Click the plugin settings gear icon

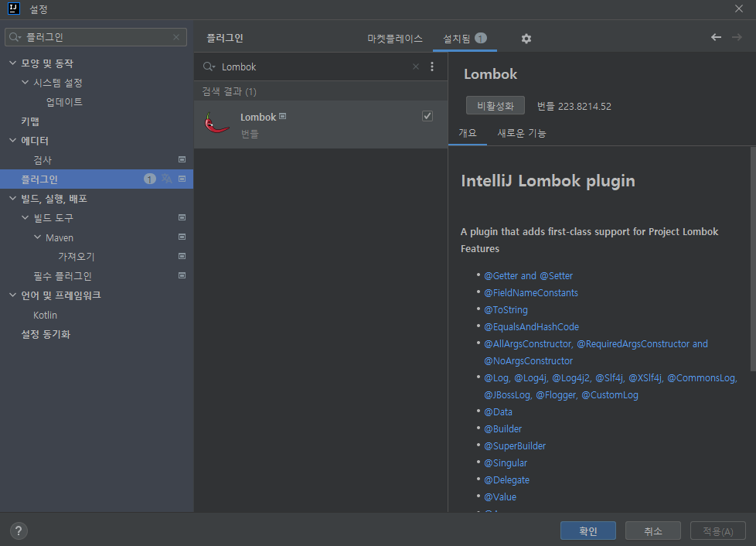tap(526, 39)
